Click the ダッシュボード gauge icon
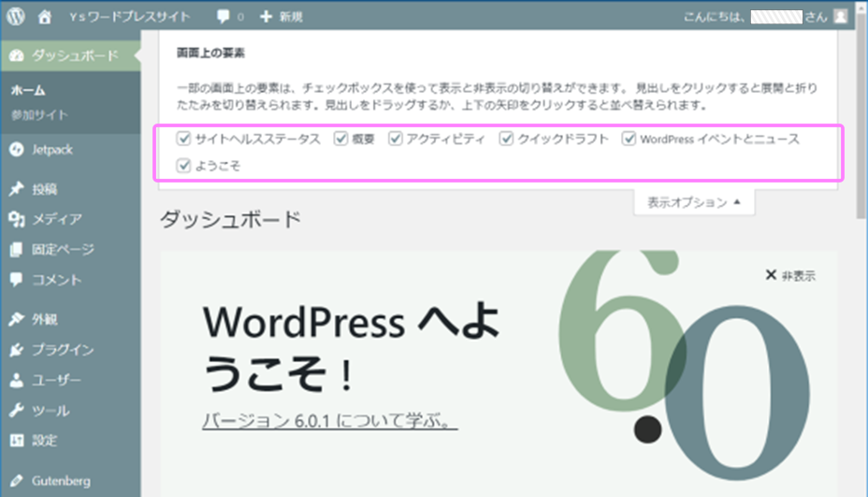The image size is (868, 497). pyautogui.click(x=17, y=55)
